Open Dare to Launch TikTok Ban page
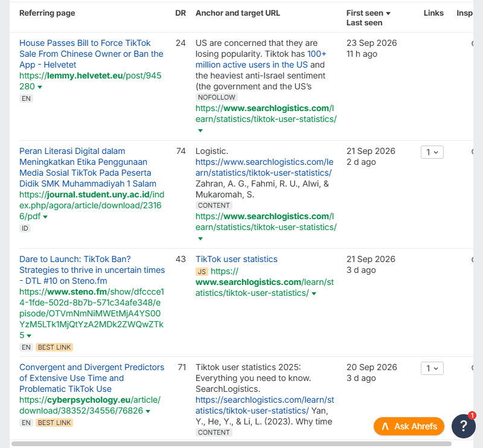 pos(92,270)
